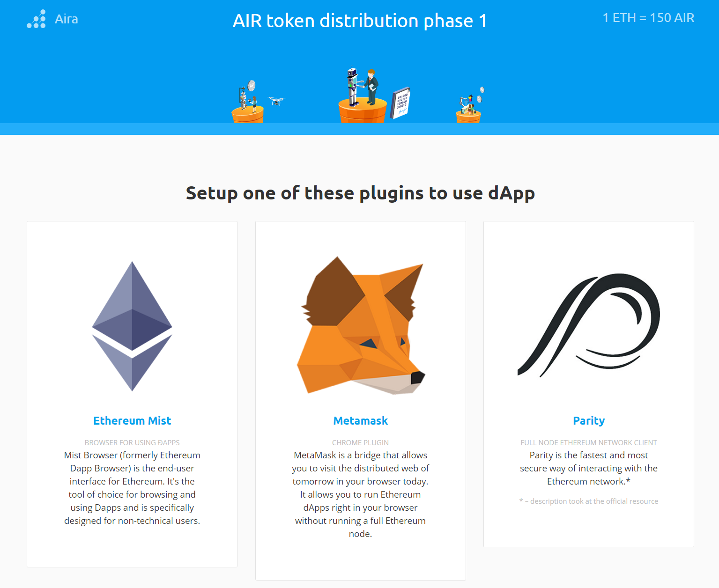This screenshot has width=719, height=588.
Task: Click the right robot on orange pedestal
Action: tap(469, 105)
